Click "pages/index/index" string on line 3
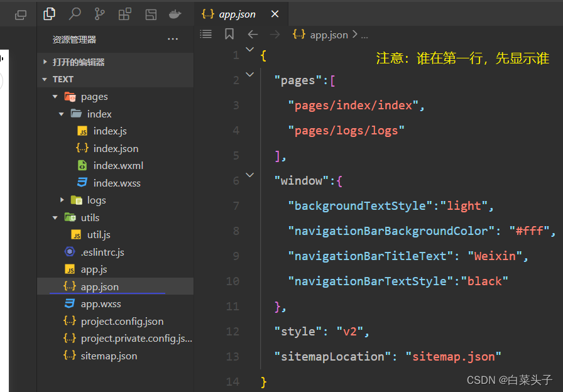563x392 pixels. coord(353,106)
